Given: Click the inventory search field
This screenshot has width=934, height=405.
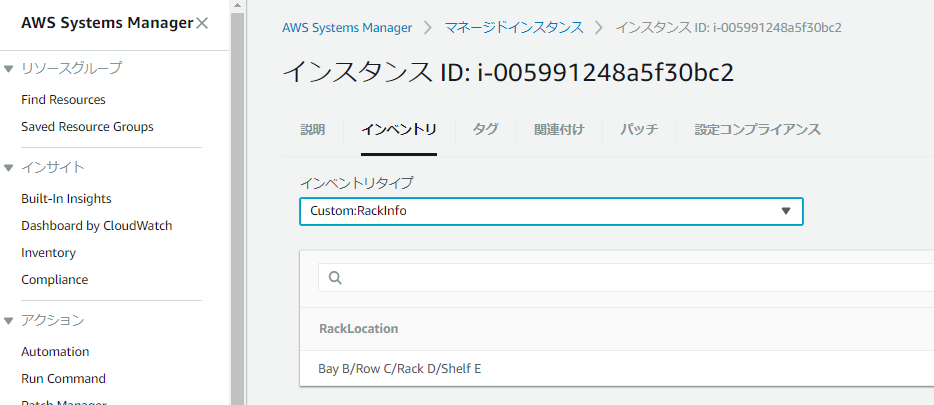Looking at the screenshot, I should (626, 278).
